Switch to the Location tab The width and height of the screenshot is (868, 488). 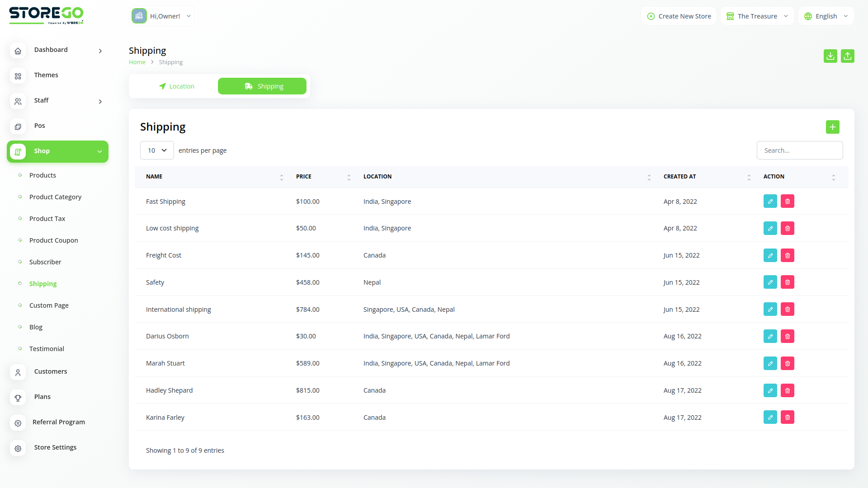[177, 86]
